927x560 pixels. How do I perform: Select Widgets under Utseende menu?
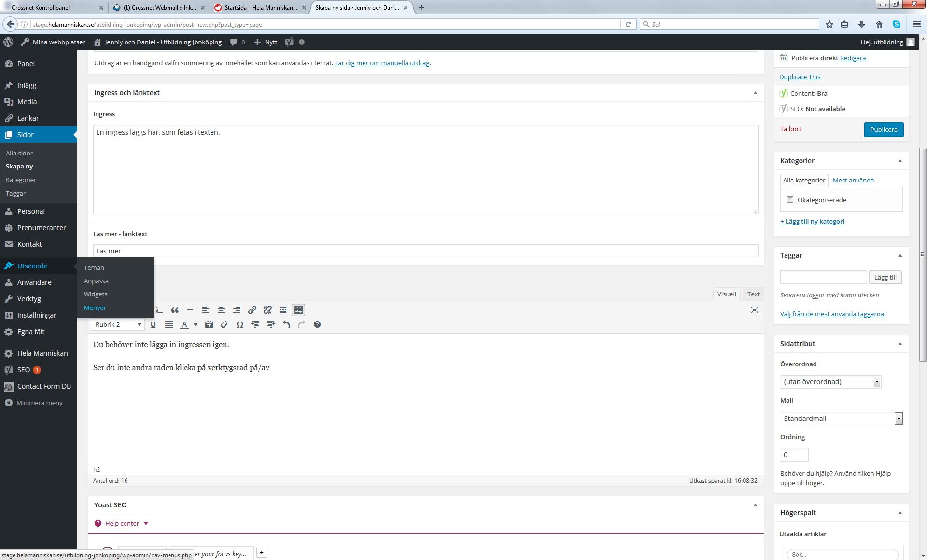pos(96,294)
